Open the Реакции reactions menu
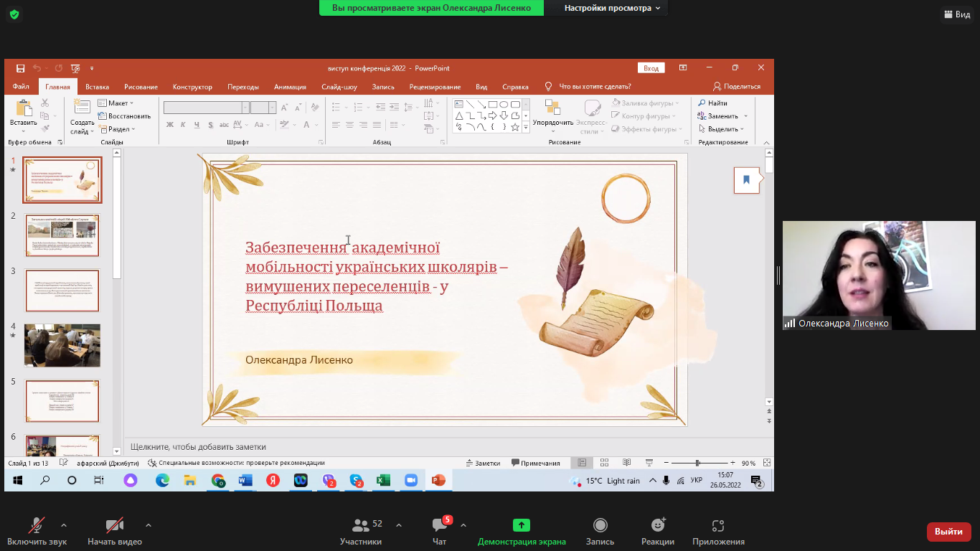980x551 pixels. click(x=658, y=525)
